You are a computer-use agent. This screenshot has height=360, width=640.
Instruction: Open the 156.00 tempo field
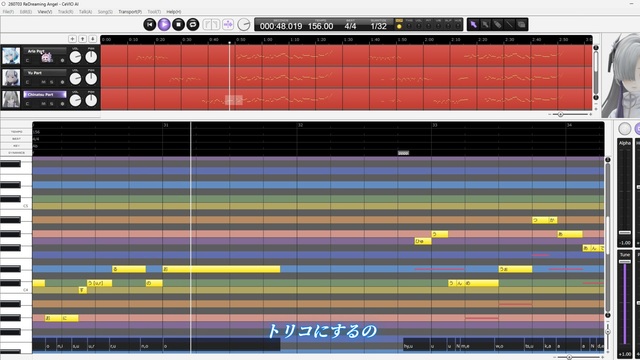coord(320,26)
